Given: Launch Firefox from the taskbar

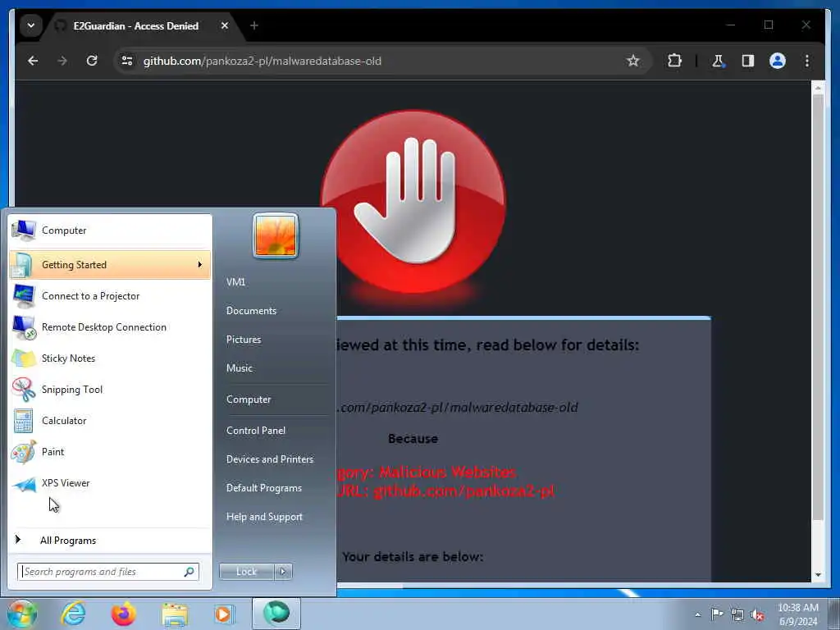Looking at the screenshot, I should 124,614.
